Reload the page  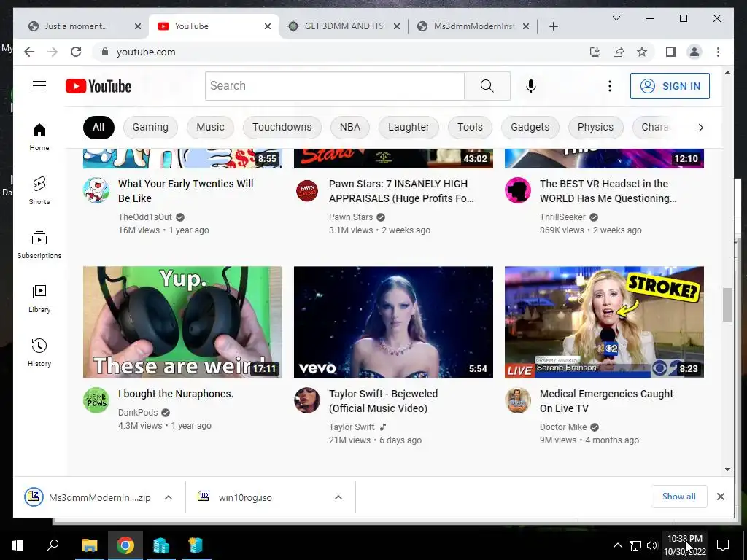(76, 52)
